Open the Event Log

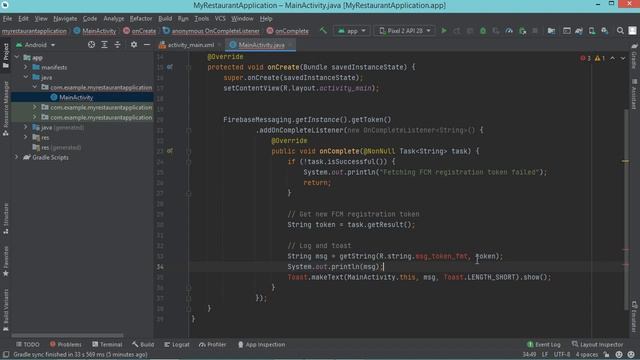pos(544,344)
